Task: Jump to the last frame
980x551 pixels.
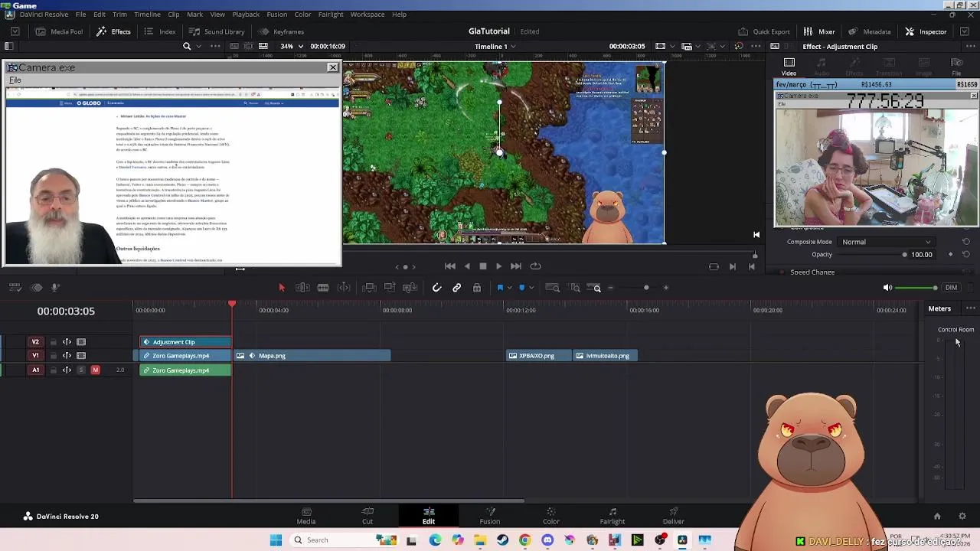Action: click(516, 266)
